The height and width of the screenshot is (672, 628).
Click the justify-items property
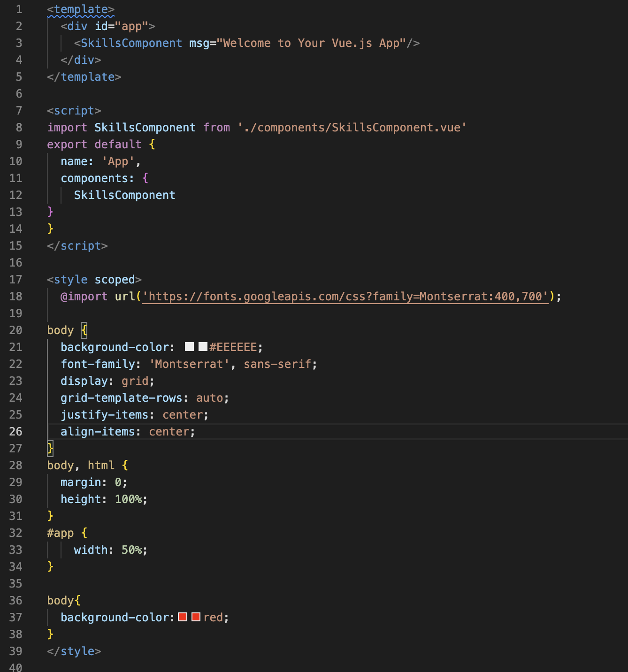point(104,415)
